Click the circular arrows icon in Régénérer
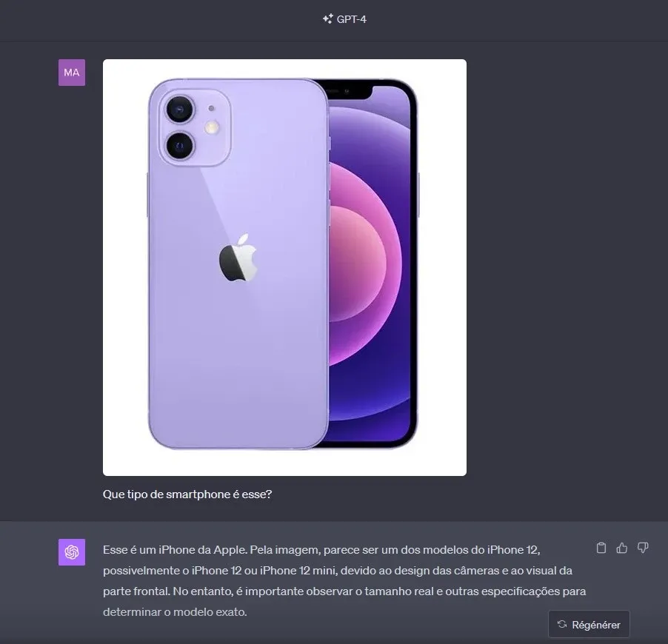The height and width of the screenshot is (644, 668). pyautogui.click(x=562, y=625)
